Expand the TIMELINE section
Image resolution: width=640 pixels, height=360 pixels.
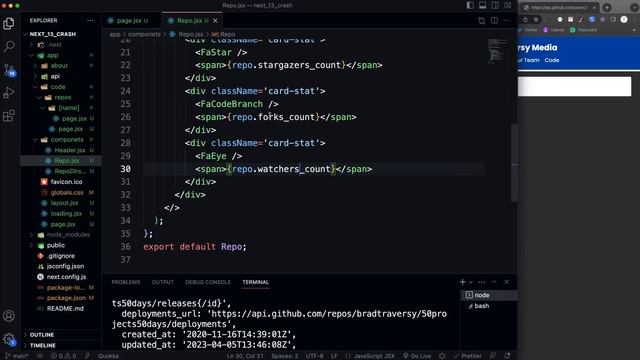pos(60,345)
